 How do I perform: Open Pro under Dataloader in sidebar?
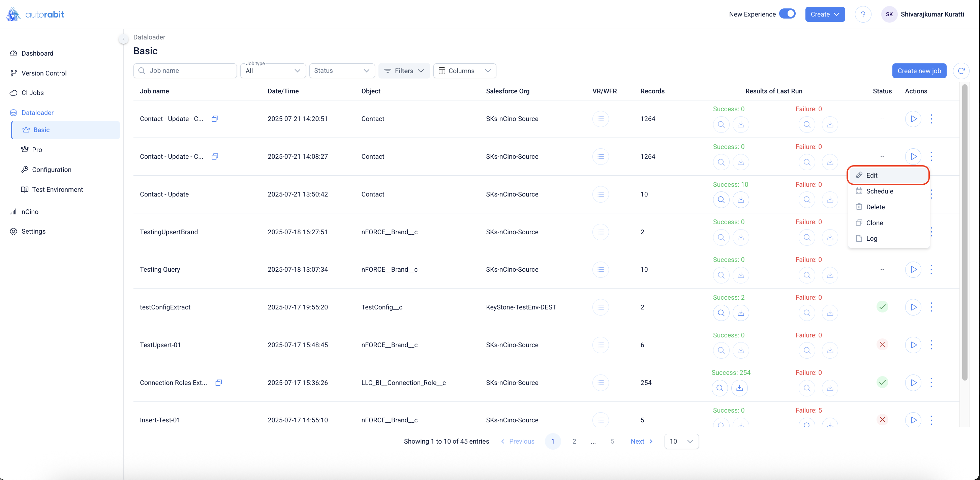pyautogui.click(x=37, y=150)
